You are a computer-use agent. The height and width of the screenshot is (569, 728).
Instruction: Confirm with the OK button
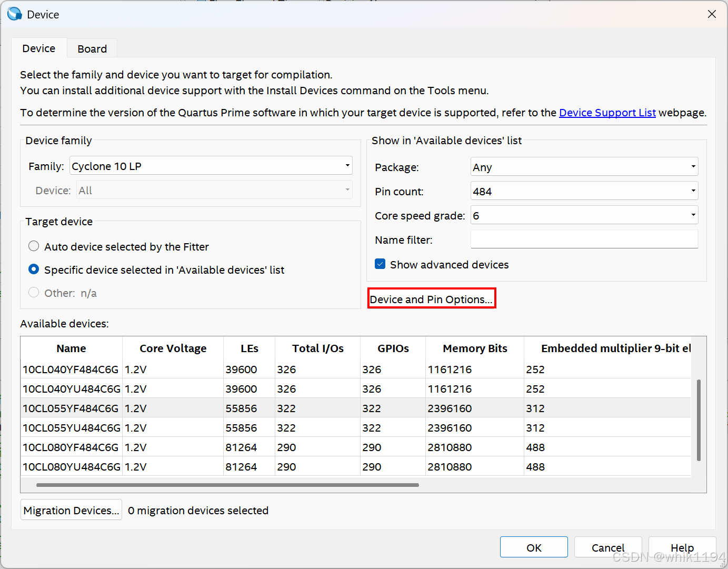[534, 547]
